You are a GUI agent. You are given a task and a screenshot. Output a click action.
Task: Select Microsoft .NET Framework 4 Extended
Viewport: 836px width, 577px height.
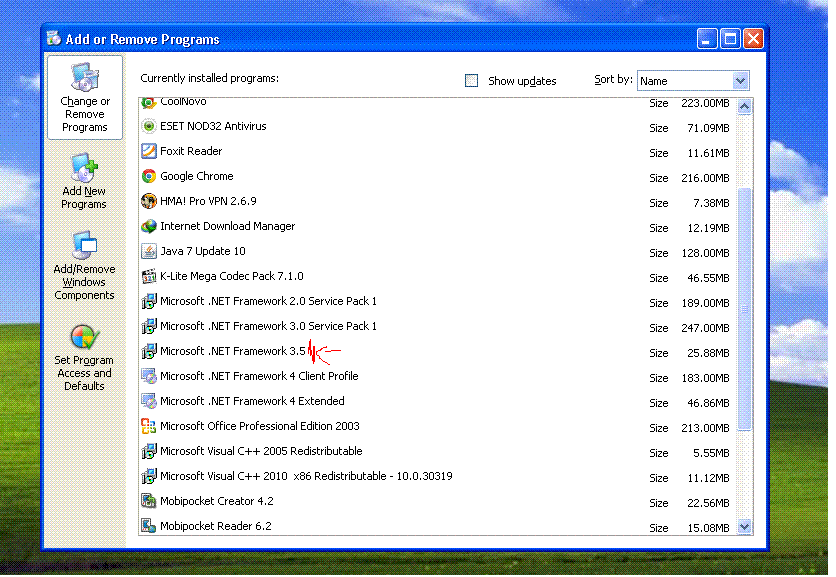tap(437, 402)
